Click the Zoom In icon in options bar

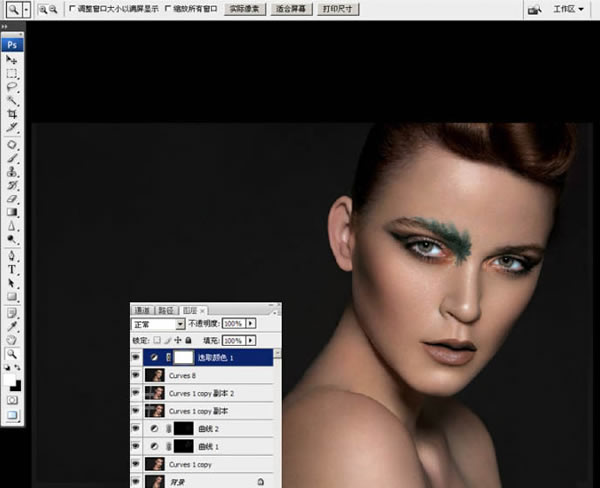click(43, 9)
